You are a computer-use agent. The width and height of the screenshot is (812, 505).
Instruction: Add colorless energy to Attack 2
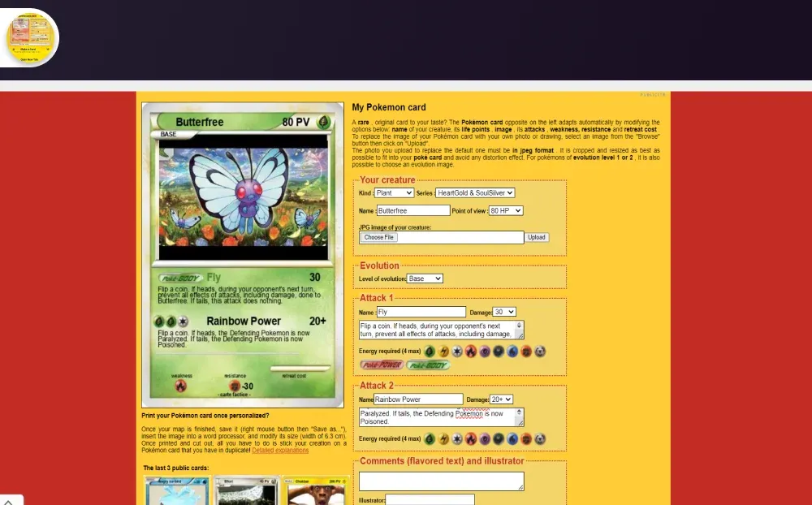[x=457, y=439]
